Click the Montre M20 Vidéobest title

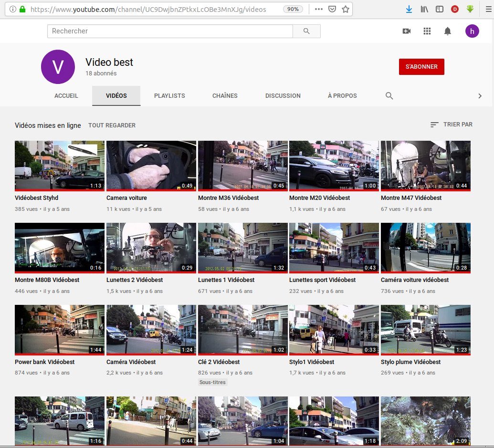pos(319,198)
